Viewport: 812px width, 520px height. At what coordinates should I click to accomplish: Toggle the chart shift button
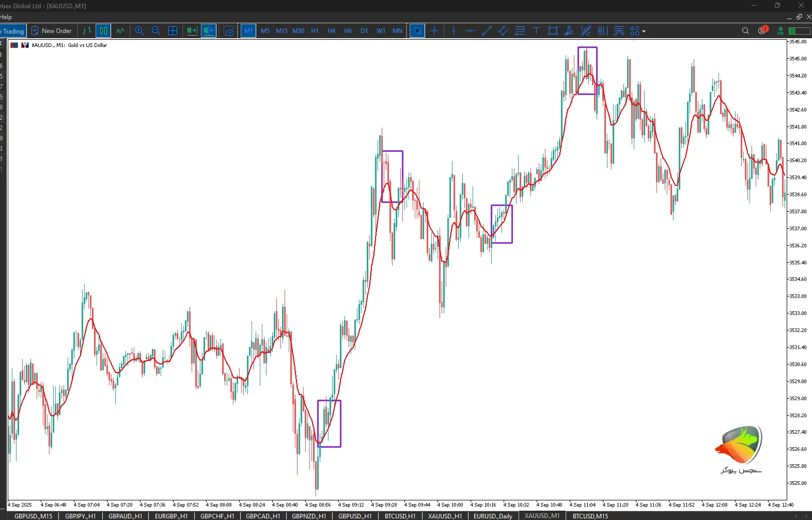[209, 31]
